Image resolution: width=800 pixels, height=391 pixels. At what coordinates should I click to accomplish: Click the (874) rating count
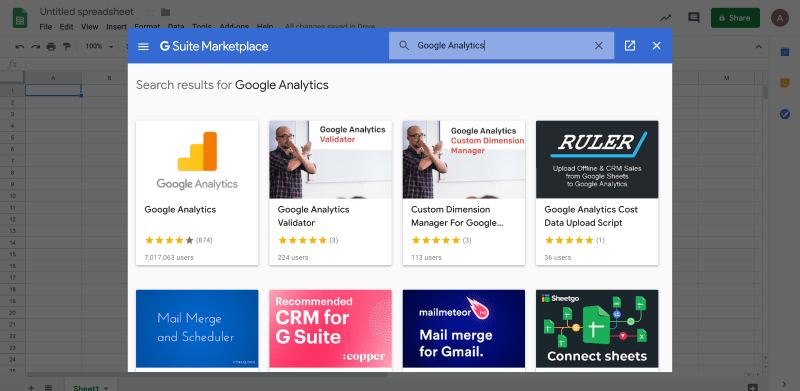[x=204, y=240]
